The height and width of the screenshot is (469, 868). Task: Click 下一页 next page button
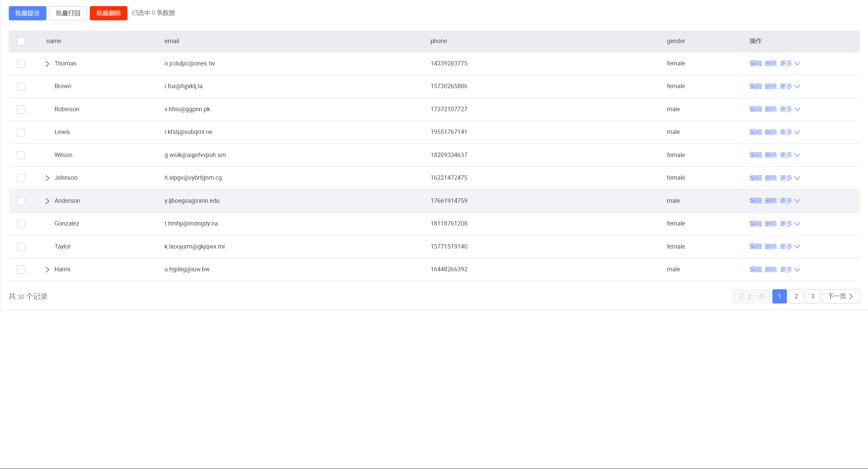841,296
